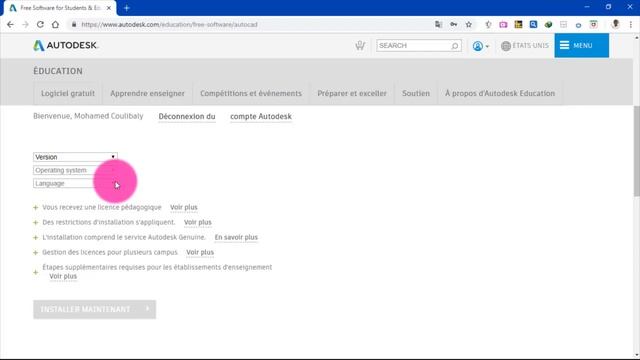Click the Autodesk logo
The image size is (640, 360).
(x=66, y=45)
